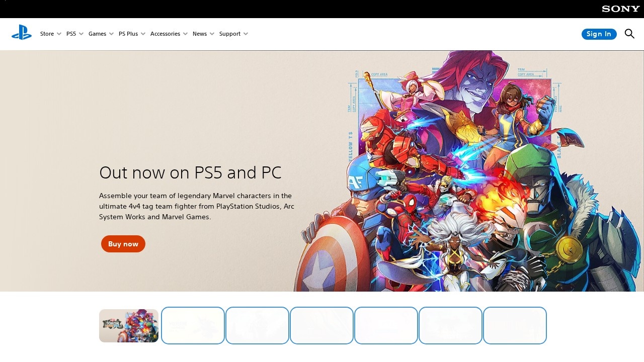Click the Sony logo in top bar

[621, 9]
